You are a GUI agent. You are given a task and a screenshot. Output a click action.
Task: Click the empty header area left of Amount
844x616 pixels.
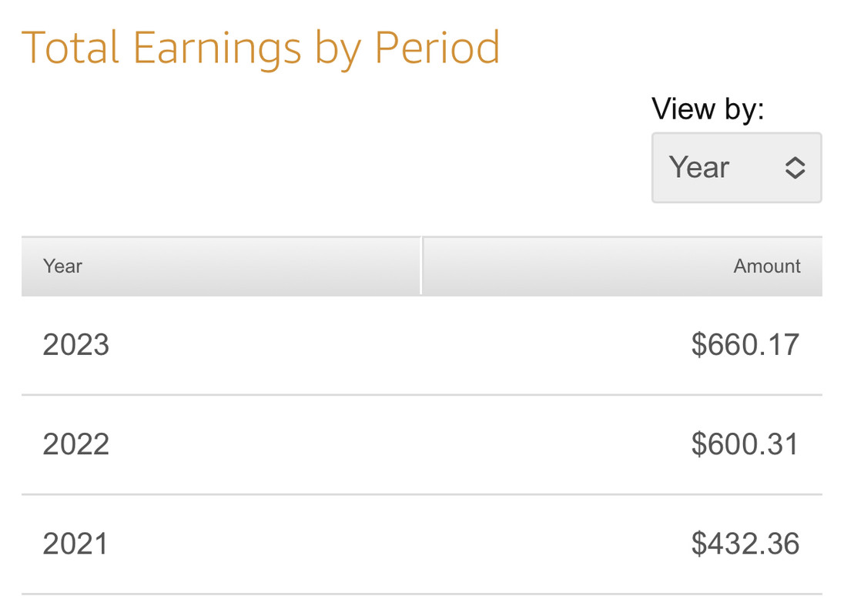coord(576,266)
